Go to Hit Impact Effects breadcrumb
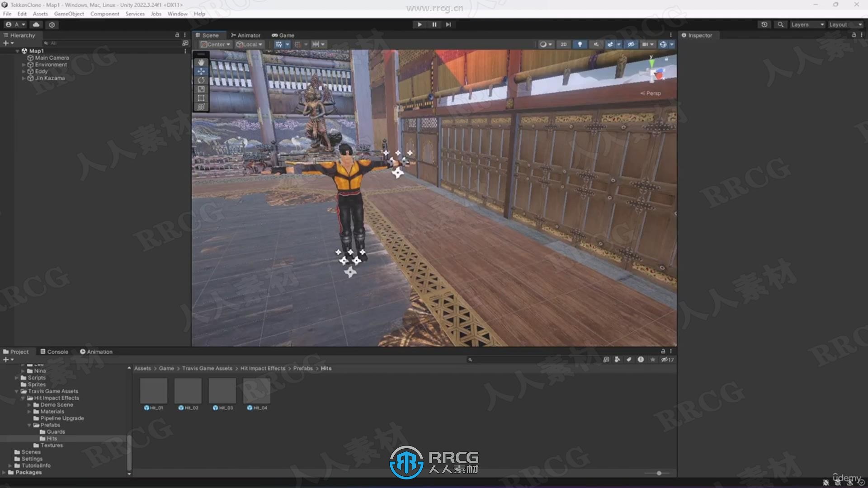This screenshot has width=868, height=488. pos(263,368)
